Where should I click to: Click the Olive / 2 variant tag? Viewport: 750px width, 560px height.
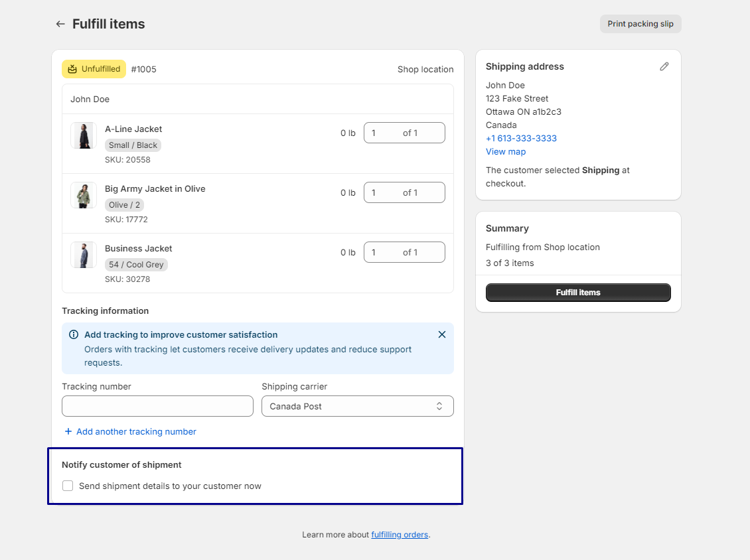(x=124, y=204)
